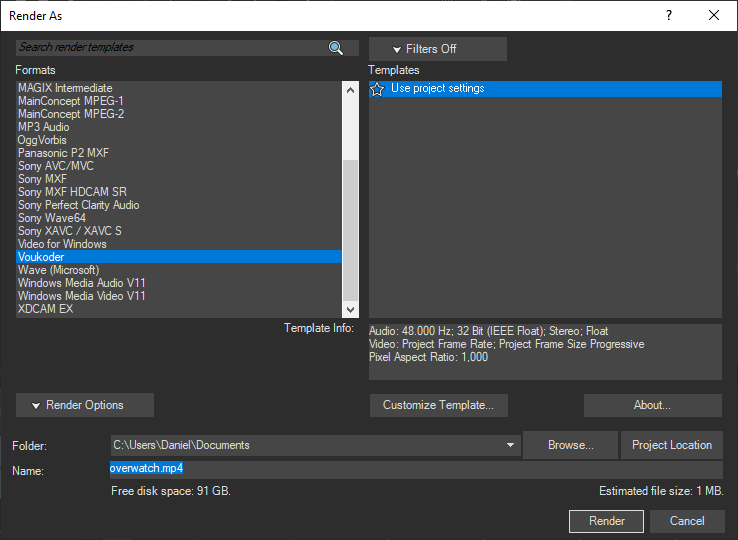The width and height of the screenshot is (738, 540).
Task: Click the Customize Template button
Action: [438, 405]
